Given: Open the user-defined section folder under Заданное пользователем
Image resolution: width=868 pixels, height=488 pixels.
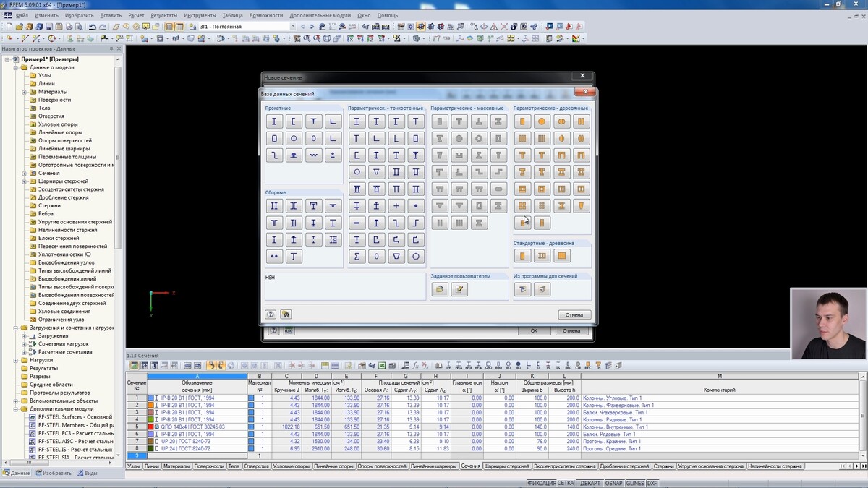Looking at the screenshot, I should 439,290.
